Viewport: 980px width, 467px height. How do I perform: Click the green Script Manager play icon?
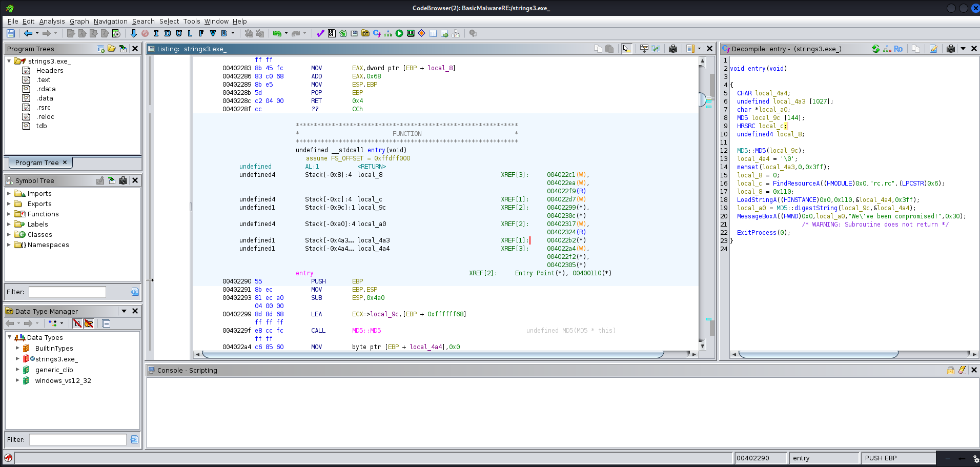(399, 33)
